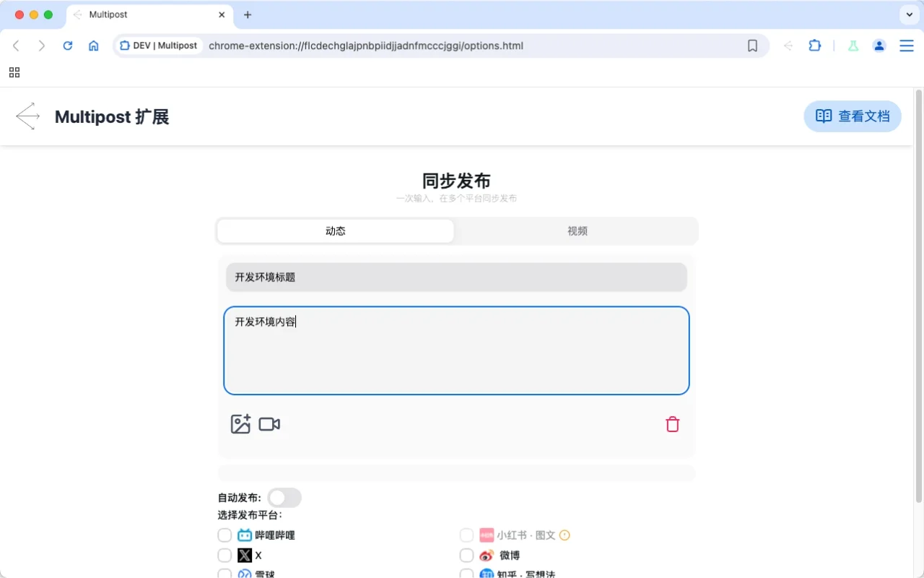
Task: Click the browser extensions puzzle icon
Action: 815,45
